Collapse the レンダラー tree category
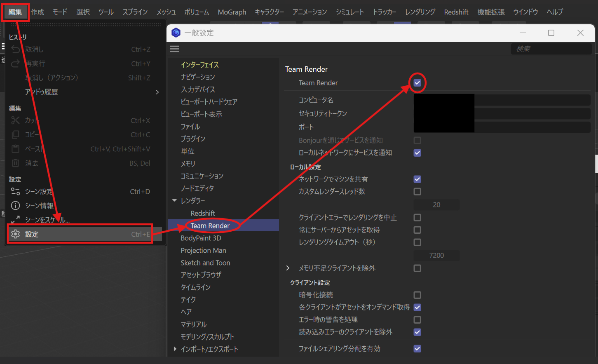This screenshot has height=364, width=598. point(175,201)
